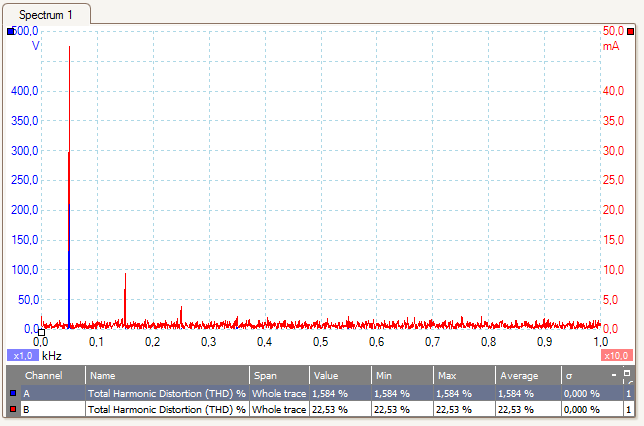Switch to the Spectrum 1 tab
Image resolution: width=644 pixels, height=426 pixels.
[x=46, y=14]
